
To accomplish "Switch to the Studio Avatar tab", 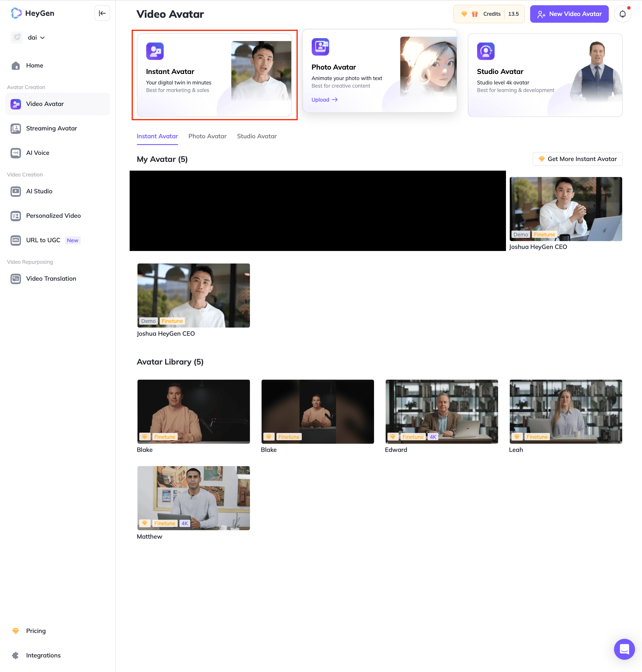I will coord(257,136).
